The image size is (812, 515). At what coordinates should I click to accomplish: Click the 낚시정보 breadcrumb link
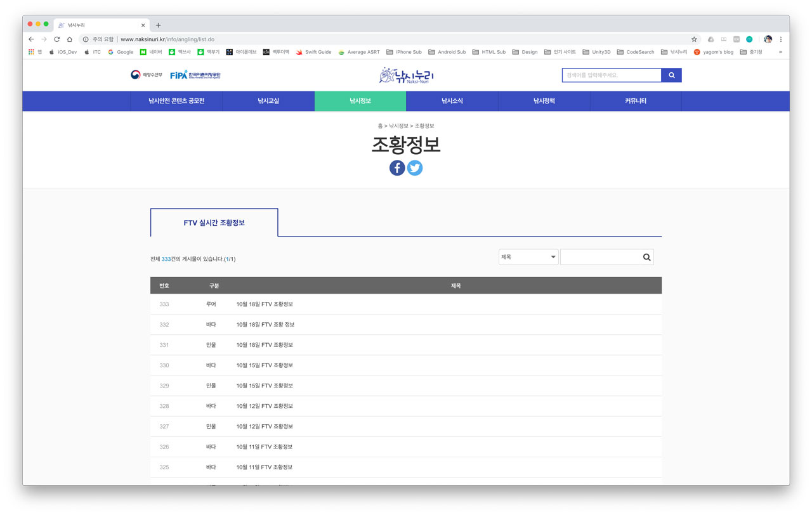click(x=398, y=126)
